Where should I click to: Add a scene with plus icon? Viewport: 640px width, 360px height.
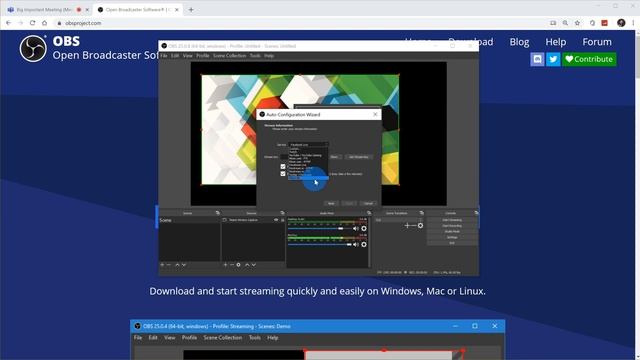point(162,265)
